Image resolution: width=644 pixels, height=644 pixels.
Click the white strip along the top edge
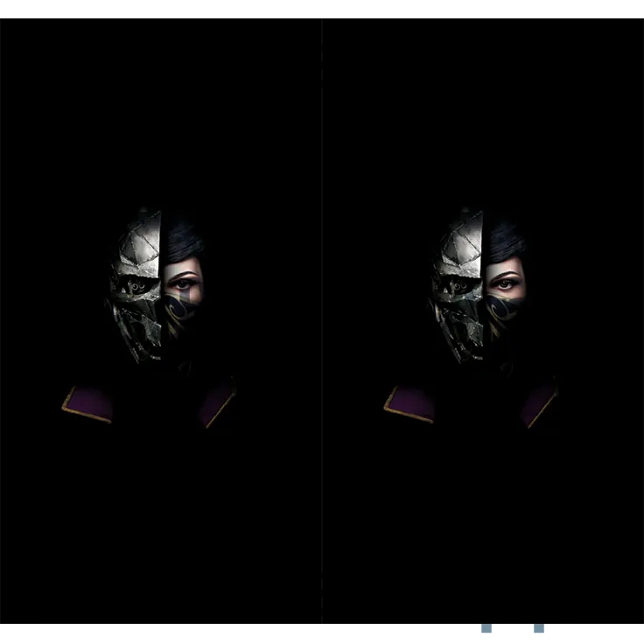click(322, 6)
